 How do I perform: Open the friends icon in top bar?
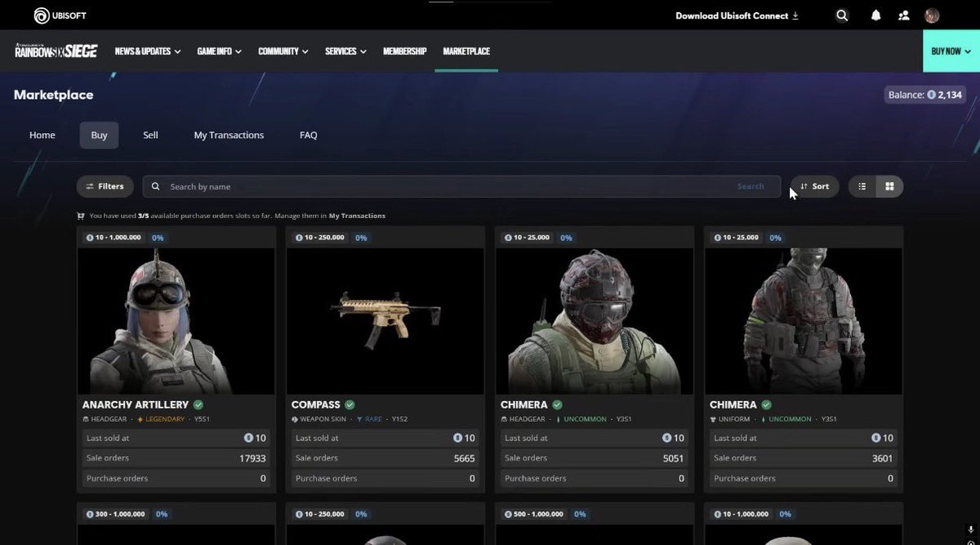coord(903,16)
